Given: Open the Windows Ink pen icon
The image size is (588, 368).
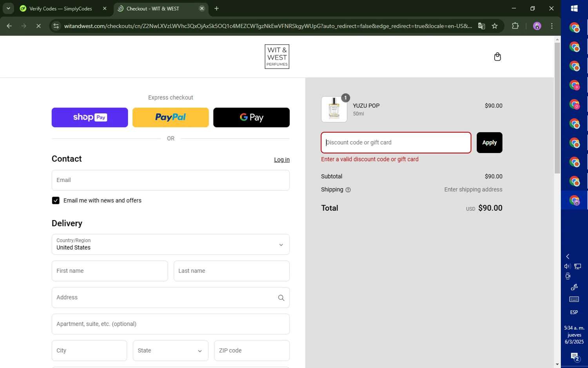Looking at the screenshot, I should (x=574, y=287).
